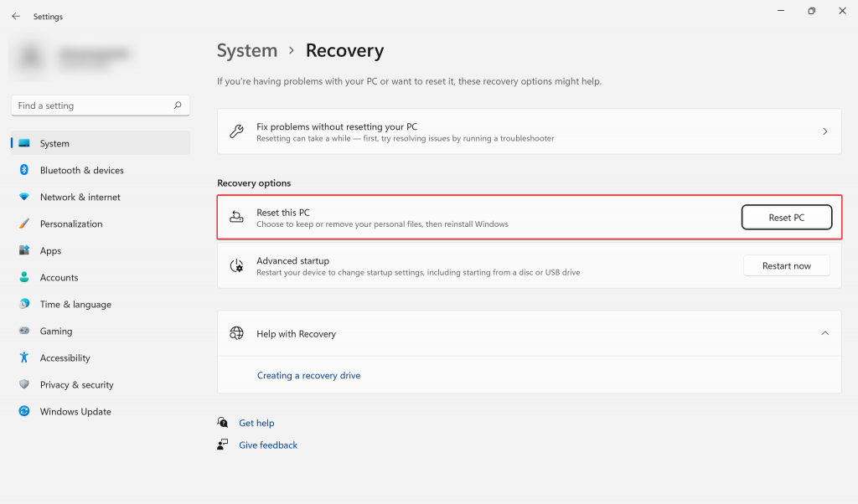Image resolution: width=858 pixels, height=504 pixels.
Task: Open Creating a recovery drive link
Action: pos(308,375)
